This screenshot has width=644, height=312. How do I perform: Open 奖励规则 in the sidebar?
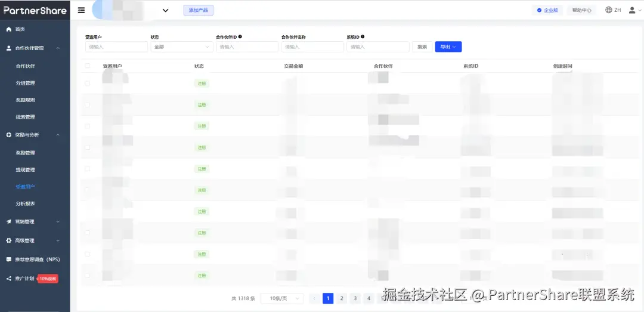[26, 100]
